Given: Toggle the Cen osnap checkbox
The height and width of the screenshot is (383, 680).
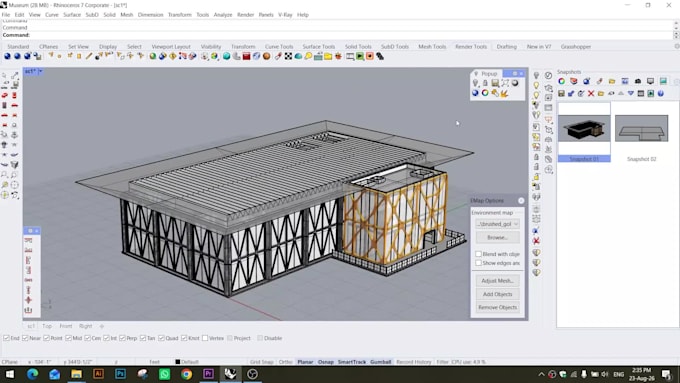Looking at the screenshot, I should tap(88, 338).
